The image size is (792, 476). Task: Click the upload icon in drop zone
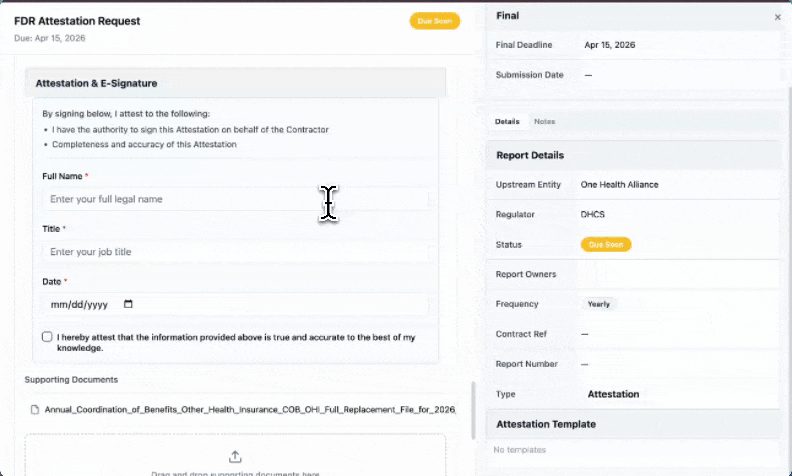235,457
